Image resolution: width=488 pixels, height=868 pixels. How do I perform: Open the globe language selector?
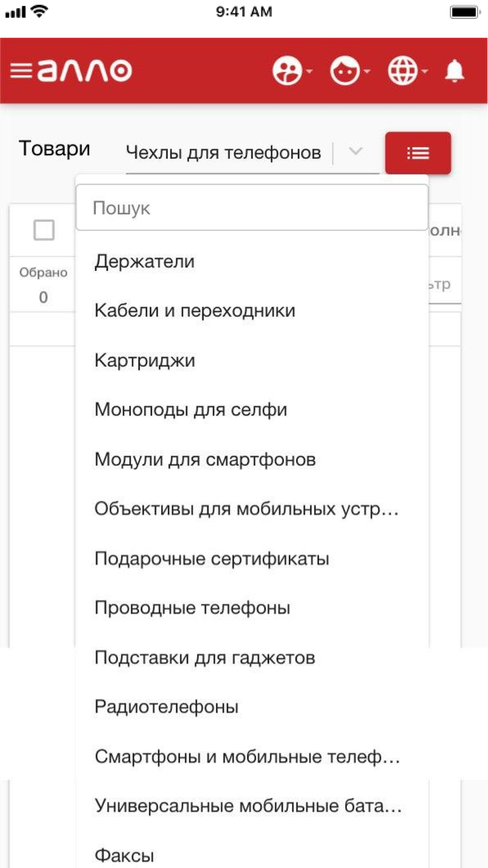[x=407, y=71]
